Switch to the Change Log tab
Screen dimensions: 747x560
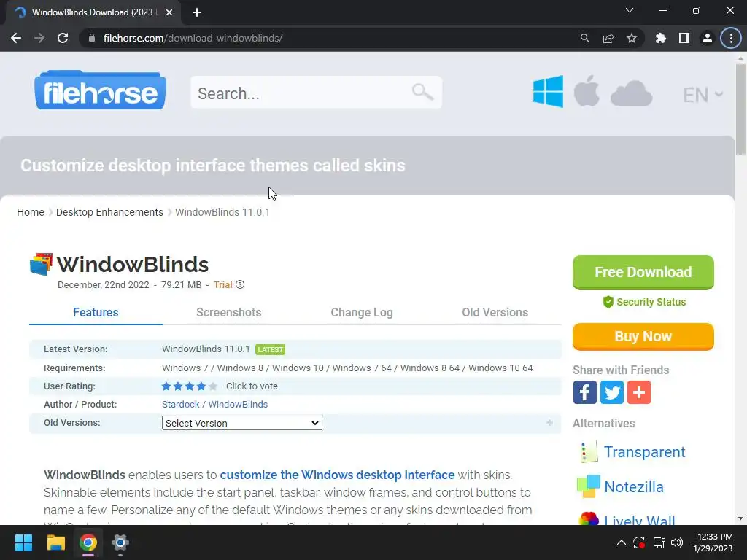click(362, 312)
